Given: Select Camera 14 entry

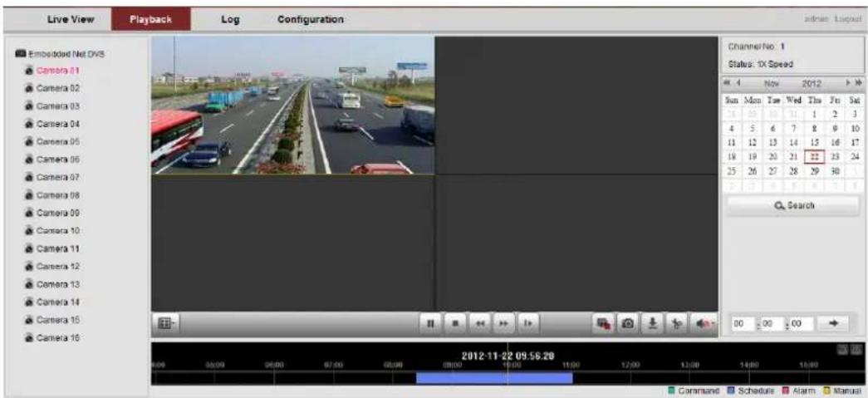Looking at the screenshot, I should 53,302.
